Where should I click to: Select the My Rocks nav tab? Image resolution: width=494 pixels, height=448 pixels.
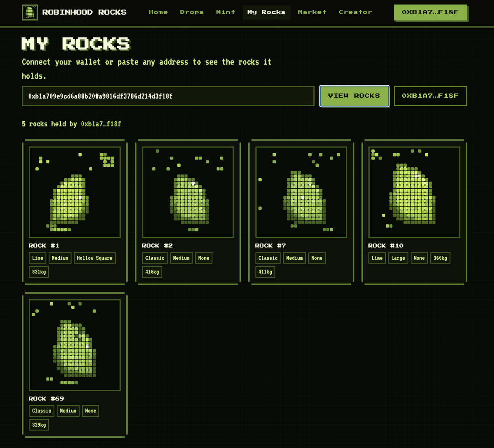[x=266, y=12]
